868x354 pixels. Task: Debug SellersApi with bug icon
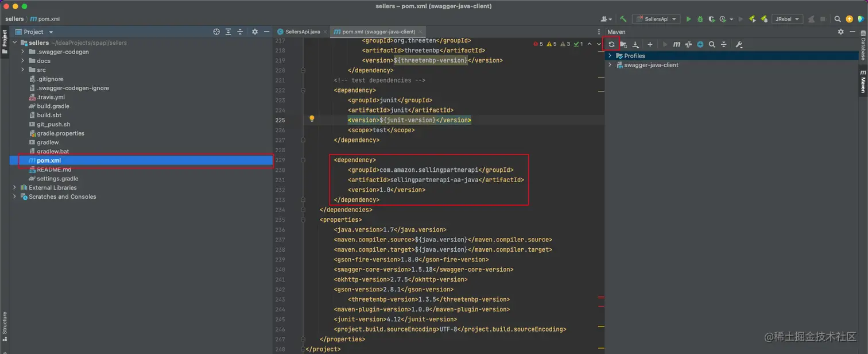point(700,19)
